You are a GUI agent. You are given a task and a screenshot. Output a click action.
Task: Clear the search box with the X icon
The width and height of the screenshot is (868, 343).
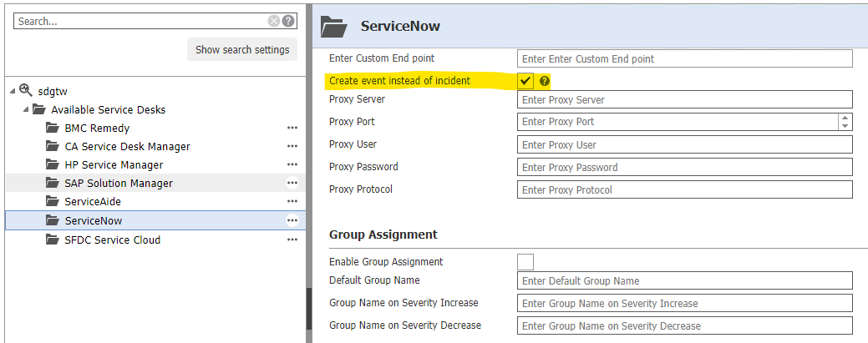tap(274, 22)
